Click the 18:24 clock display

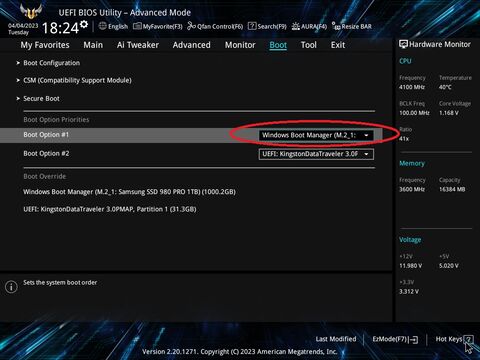(60, 28)
